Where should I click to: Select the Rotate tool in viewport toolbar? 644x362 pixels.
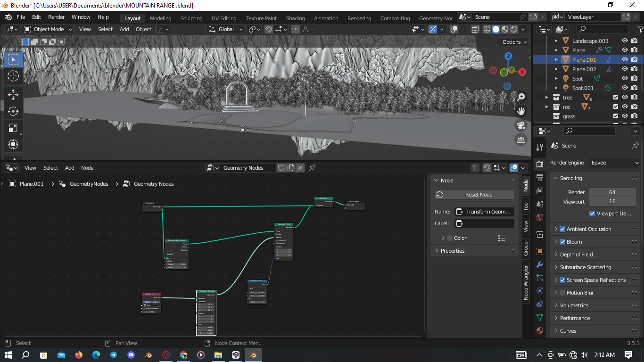tap(13, 111)
